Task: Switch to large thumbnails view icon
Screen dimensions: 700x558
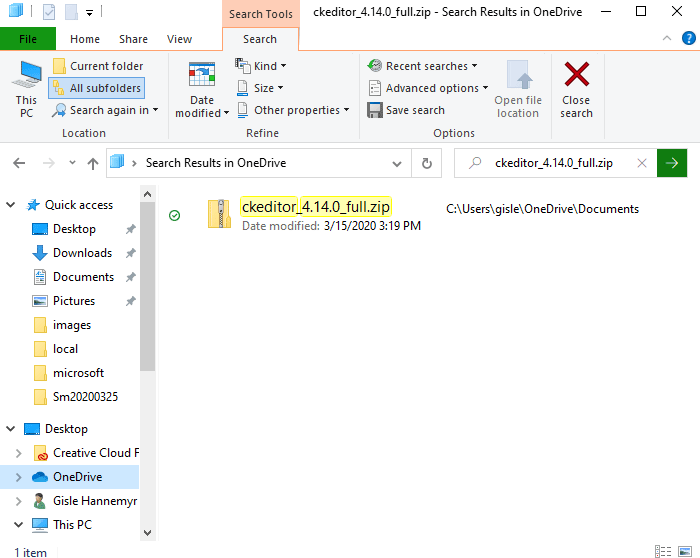Action: point(685,551)
